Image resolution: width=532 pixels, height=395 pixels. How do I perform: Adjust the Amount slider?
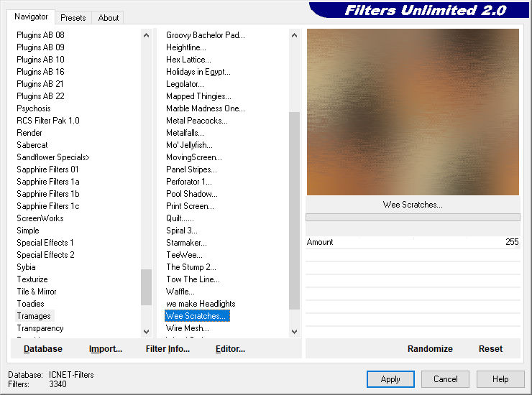tap(413, 242)
